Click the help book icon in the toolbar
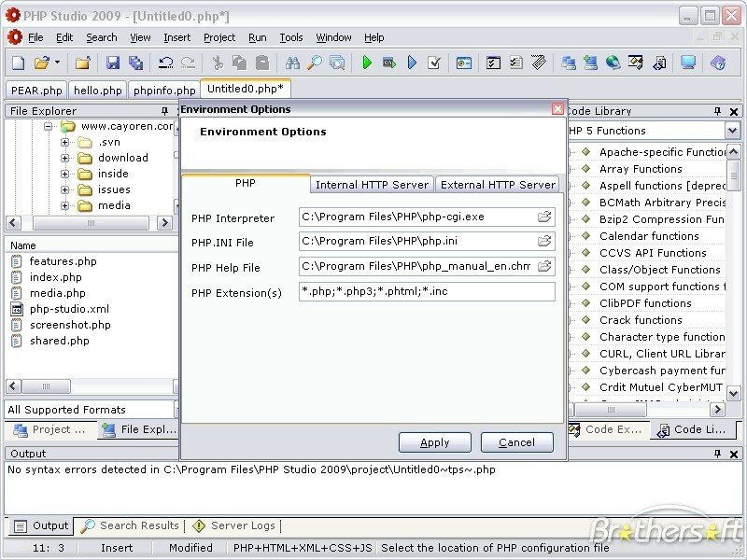The image size is (747, 560). tap(718, 63)
